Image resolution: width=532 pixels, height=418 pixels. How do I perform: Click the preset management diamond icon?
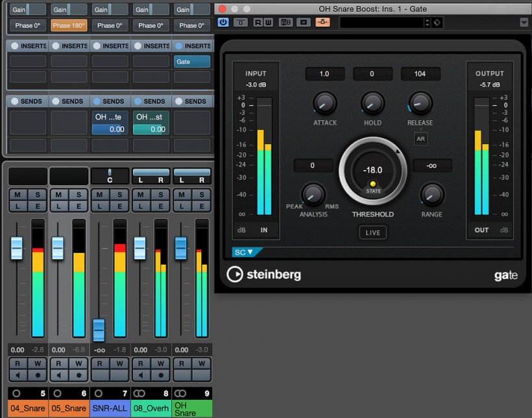tap(437, 23)
